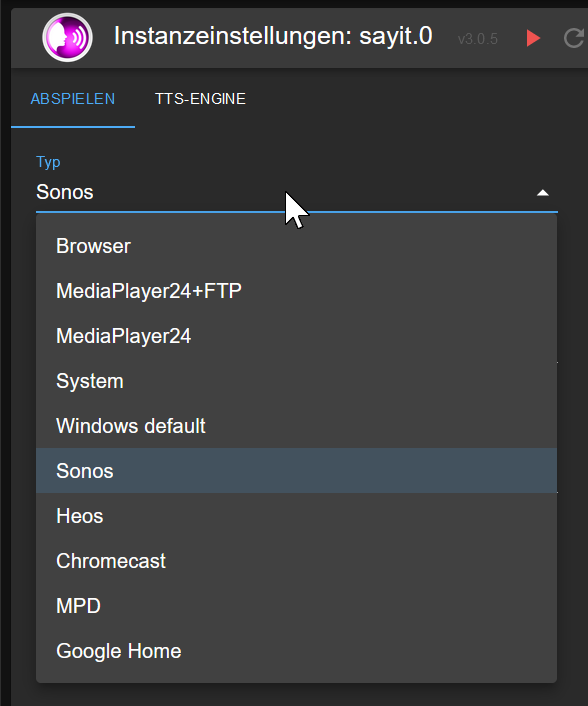Click the sayit adapter logo icon
The image size is (588, 706).
(68, 37)
